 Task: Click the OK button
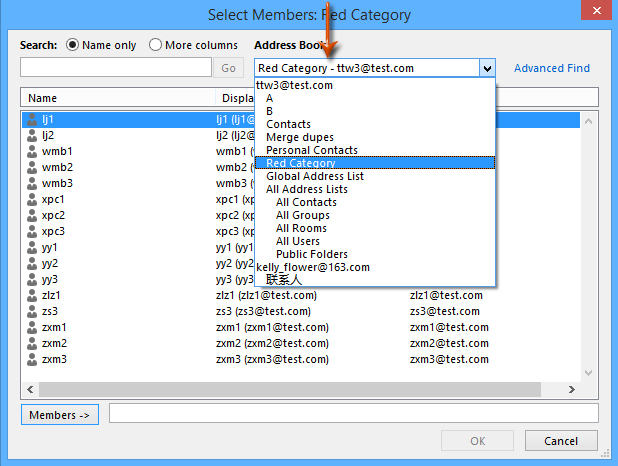[x=478, y=441]
